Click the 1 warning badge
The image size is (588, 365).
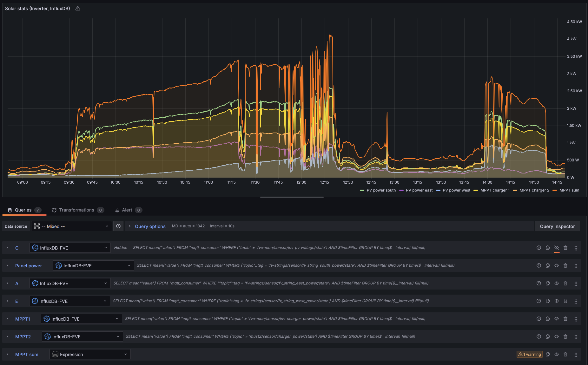point(530,354)
